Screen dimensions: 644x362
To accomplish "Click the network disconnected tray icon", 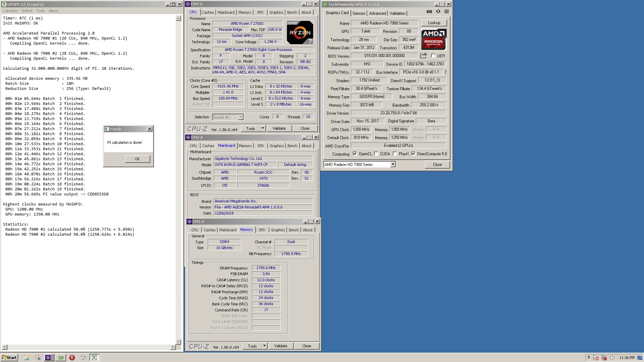I will point(604,358).
